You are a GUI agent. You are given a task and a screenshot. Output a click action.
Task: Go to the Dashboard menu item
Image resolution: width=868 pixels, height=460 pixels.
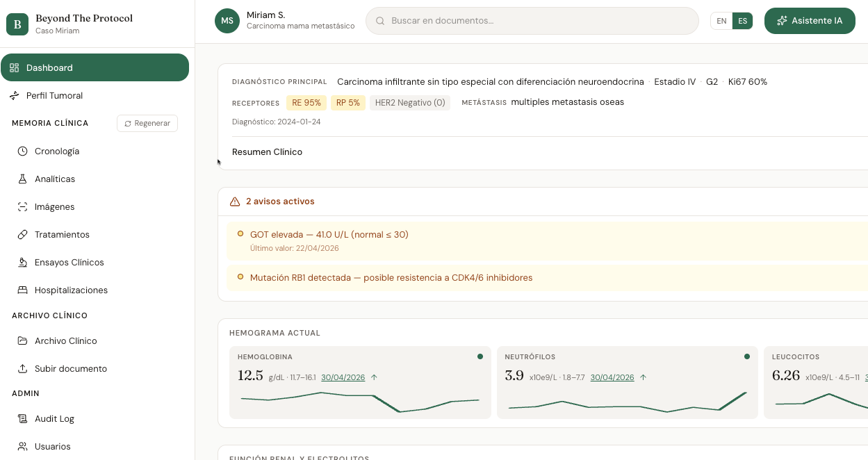coord(95,67)
